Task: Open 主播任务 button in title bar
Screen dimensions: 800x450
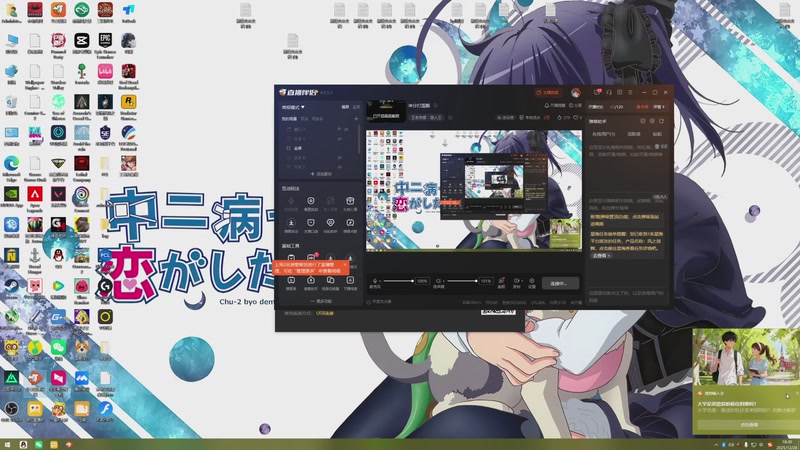Action: point(547,92)
